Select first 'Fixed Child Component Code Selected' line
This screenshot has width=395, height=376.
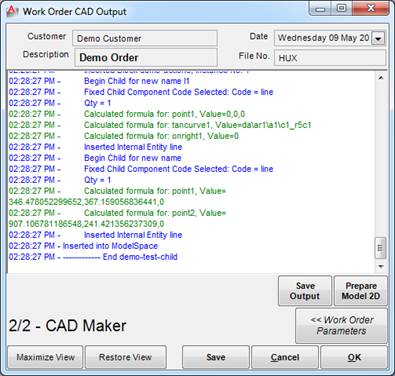pyautogui.click(x=141, y=92)
